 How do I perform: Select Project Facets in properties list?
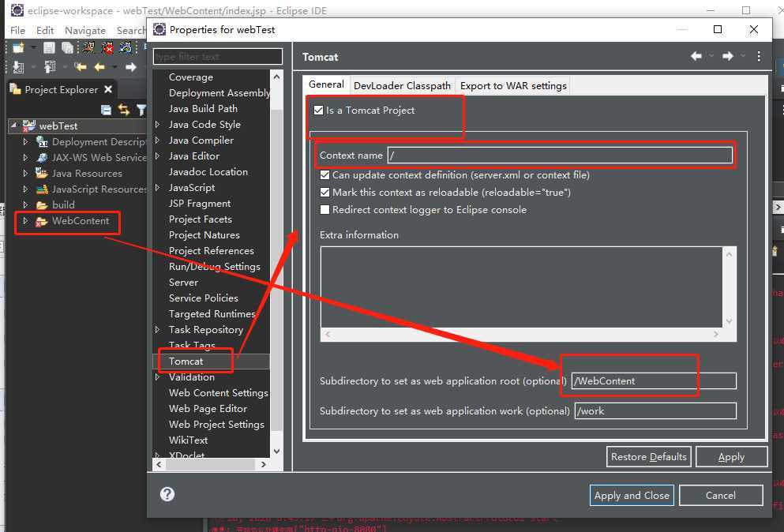pos(200,219)
